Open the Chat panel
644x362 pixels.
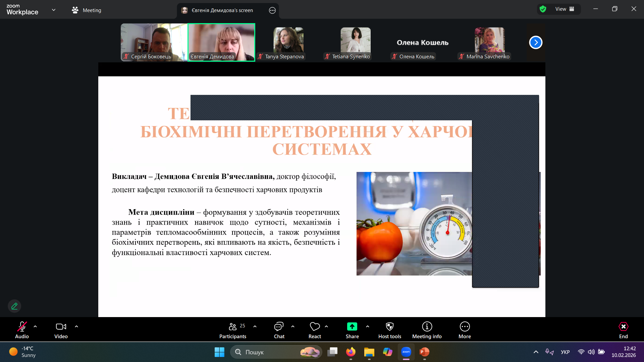[x=279, y=330]
